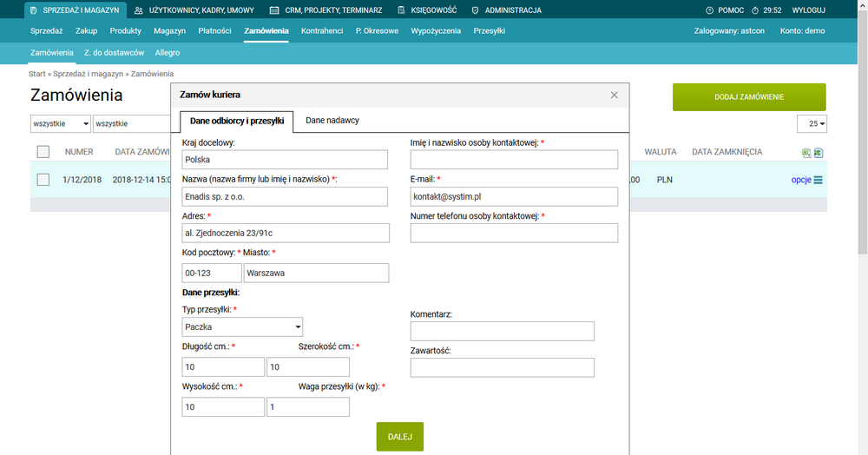Click the Pomoc help icon

(710, 10)
